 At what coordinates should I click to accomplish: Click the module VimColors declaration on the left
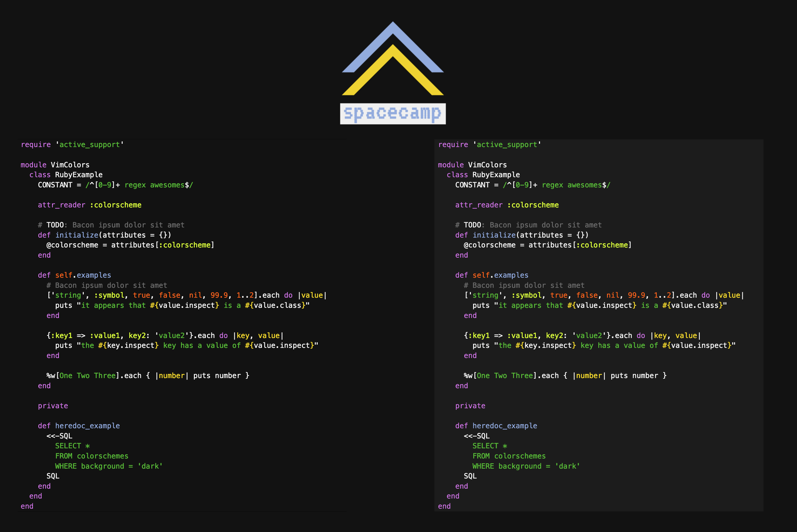(x=54, y=165)
